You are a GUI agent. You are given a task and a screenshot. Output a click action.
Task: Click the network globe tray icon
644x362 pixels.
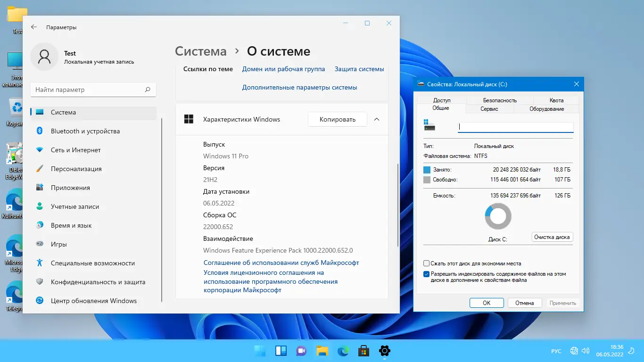coord(574,351)
